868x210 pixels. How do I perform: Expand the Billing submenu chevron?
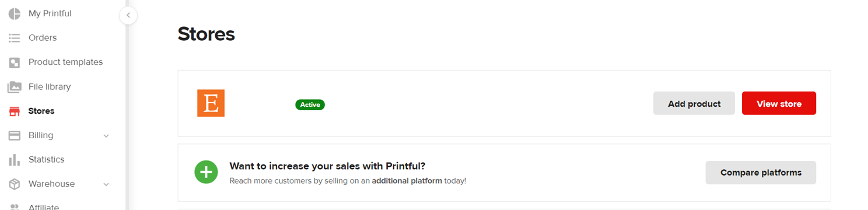pyautogui.click(x=106, y=136)
